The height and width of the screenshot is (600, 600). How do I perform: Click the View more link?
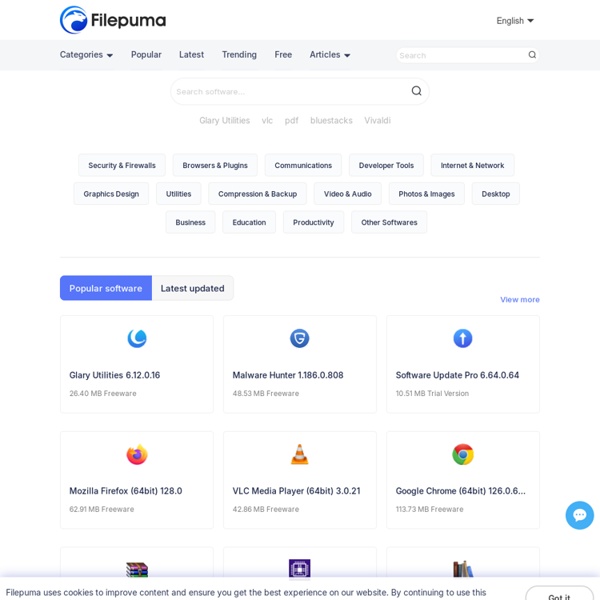[520, 300]
